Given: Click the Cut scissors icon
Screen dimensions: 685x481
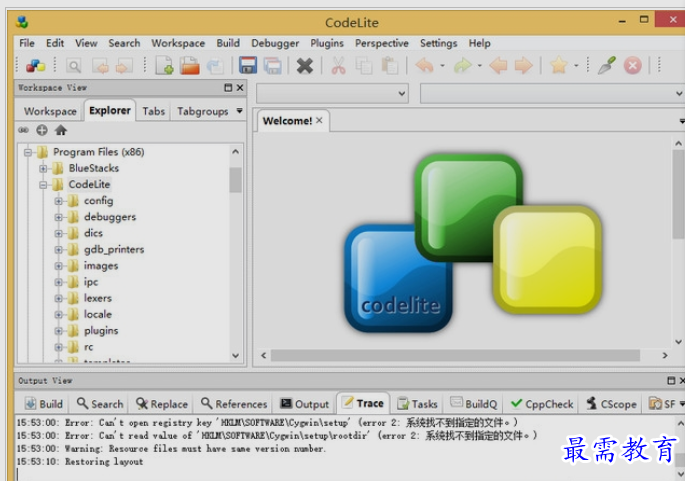Looking at the screenshot, I should point(338,66).
